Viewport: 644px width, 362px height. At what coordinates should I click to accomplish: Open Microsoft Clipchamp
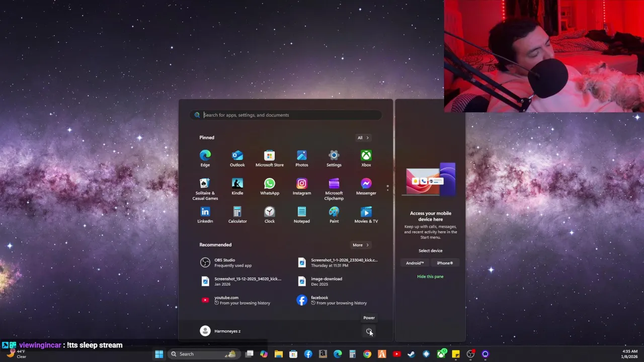(x=334, y=189)
